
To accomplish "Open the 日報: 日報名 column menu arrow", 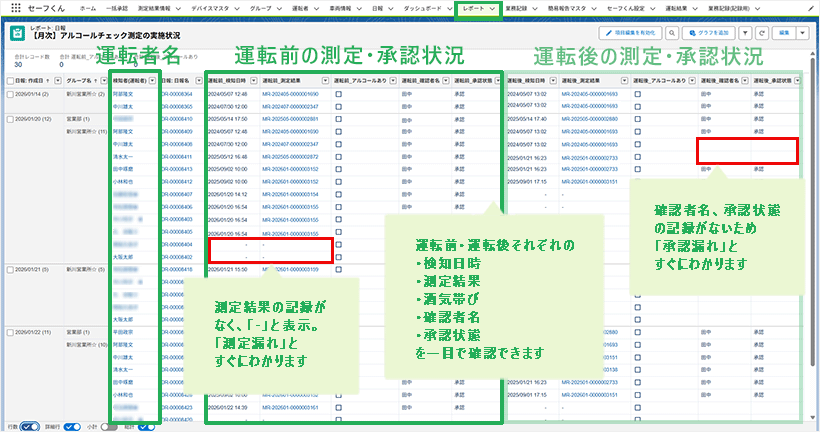I will point(199,81).
